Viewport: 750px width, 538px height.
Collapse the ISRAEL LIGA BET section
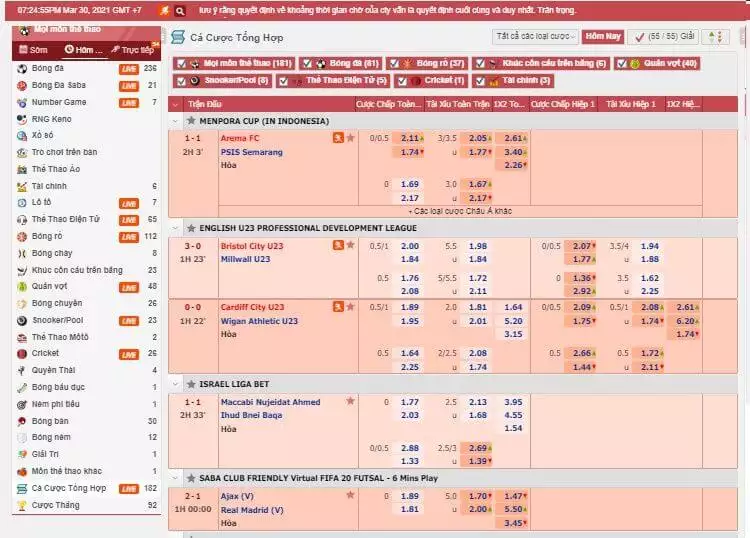coord(176,384)
